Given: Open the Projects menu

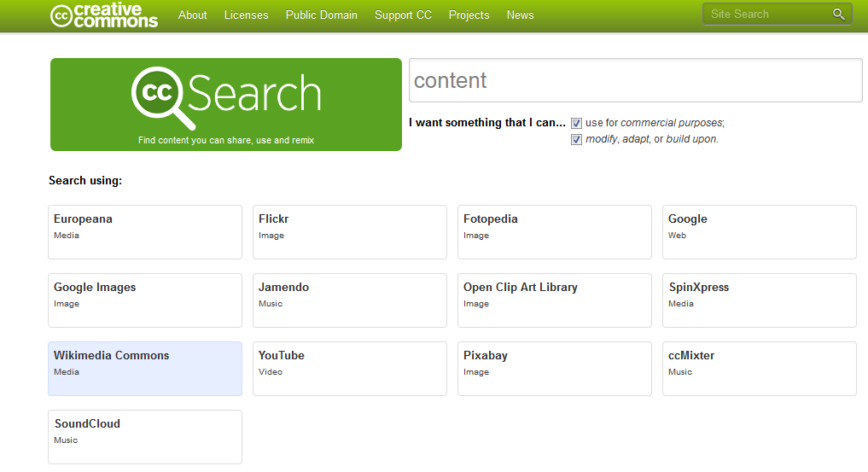Looking at the screenshot, I should pyautogui.click(x=469, y=15).
